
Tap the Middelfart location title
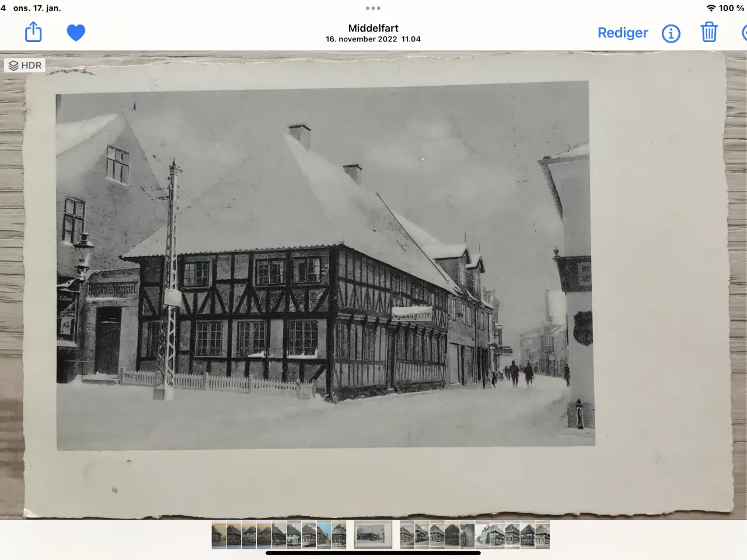pos(373,28)
